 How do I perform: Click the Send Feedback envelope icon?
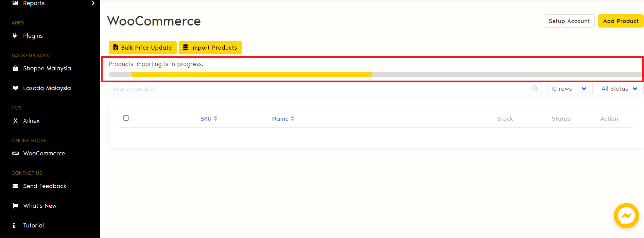tap(15, 186)
